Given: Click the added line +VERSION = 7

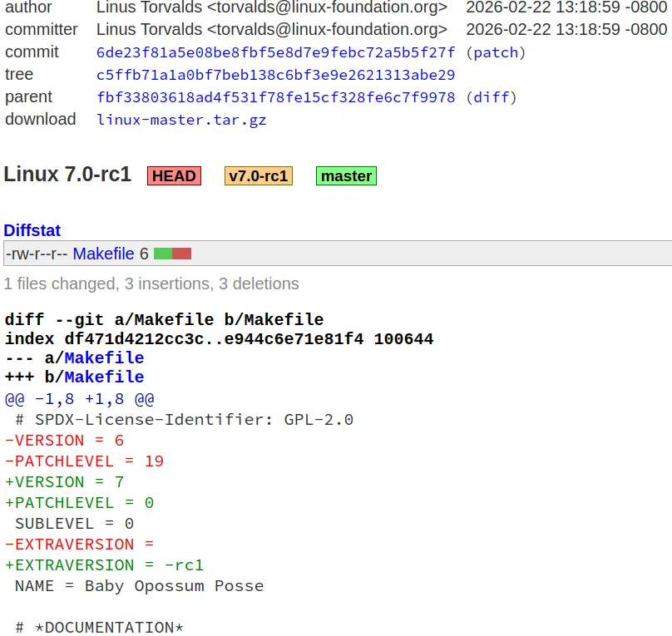Looking at the screenshot, I should [x=64, y=482].
